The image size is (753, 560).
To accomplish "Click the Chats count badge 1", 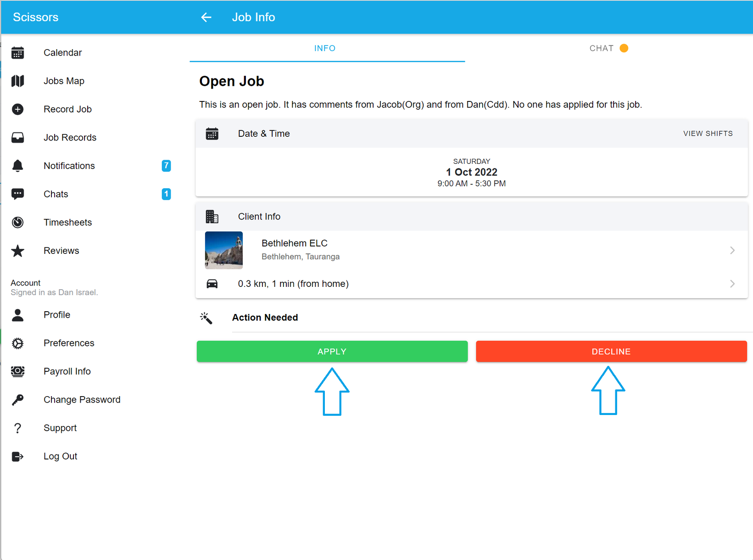I will (166, 194).
